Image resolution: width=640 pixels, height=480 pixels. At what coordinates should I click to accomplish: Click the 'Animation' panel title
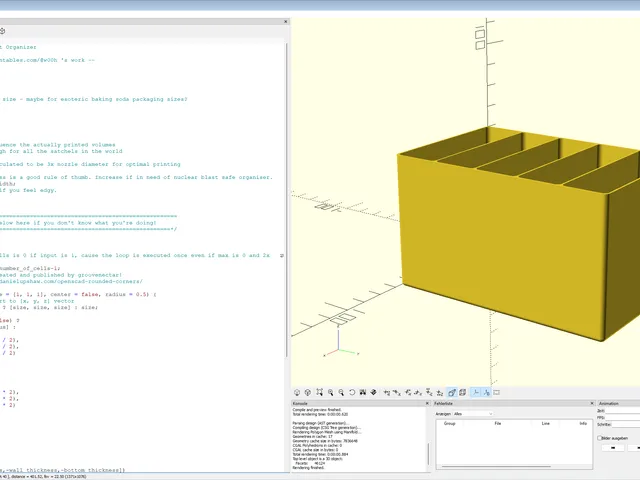(609, 403)
